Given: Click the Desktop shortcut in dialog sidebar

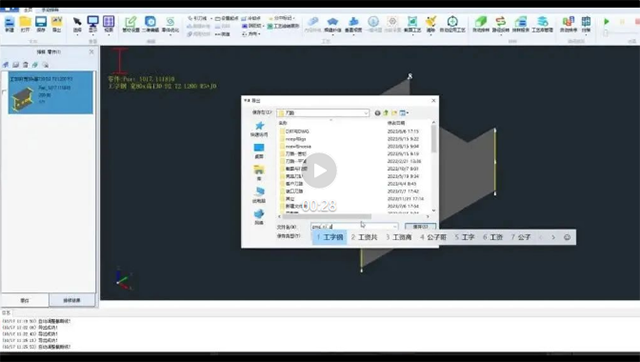Looking at the screenshot, I should 259,151.
